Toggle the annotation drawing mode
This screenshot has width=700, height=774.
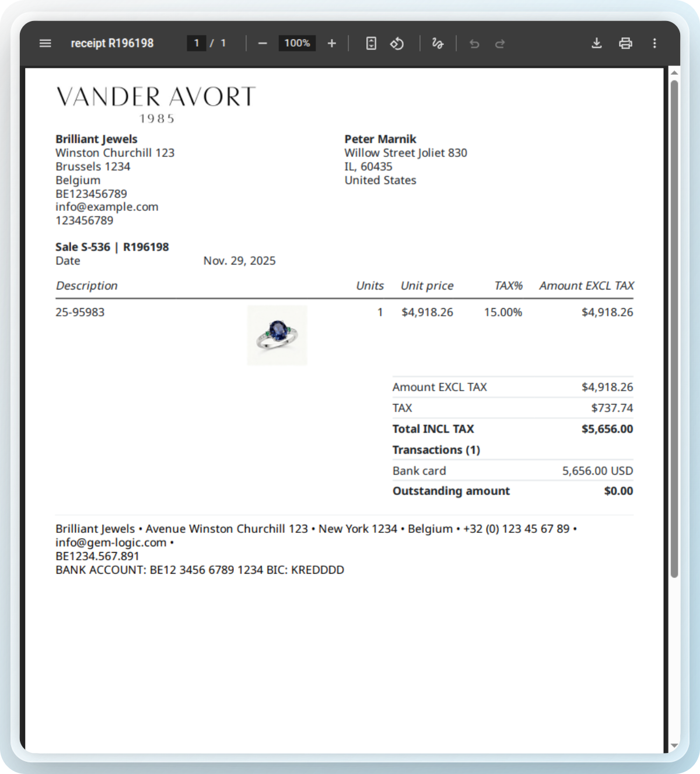[x=437, y=43]
